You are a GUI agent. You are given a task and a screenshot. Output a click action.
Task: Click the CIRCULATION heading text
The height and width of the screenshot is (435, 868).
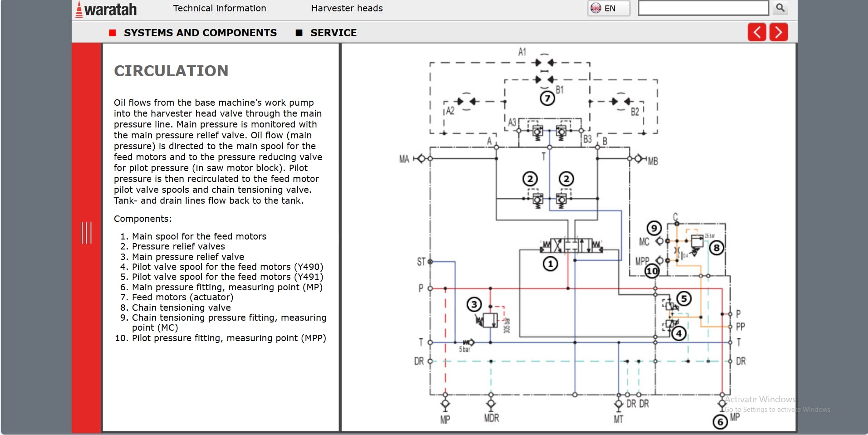coord(171,70)
